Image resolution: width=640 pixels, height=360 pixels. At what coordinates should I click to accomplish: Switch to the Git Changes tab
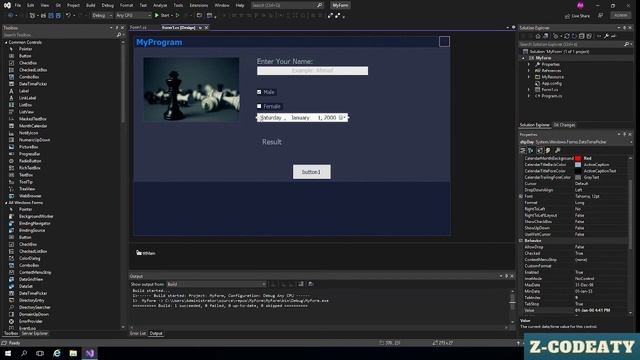click(x=564, y=125)
